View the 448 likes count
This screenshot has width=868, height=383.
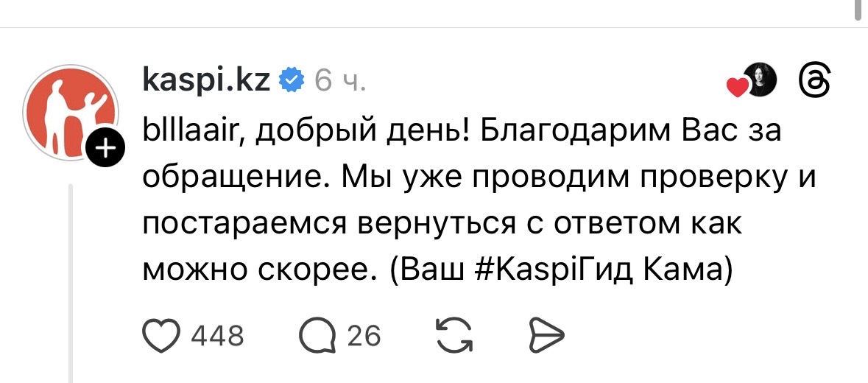click(x=217, y=337)
